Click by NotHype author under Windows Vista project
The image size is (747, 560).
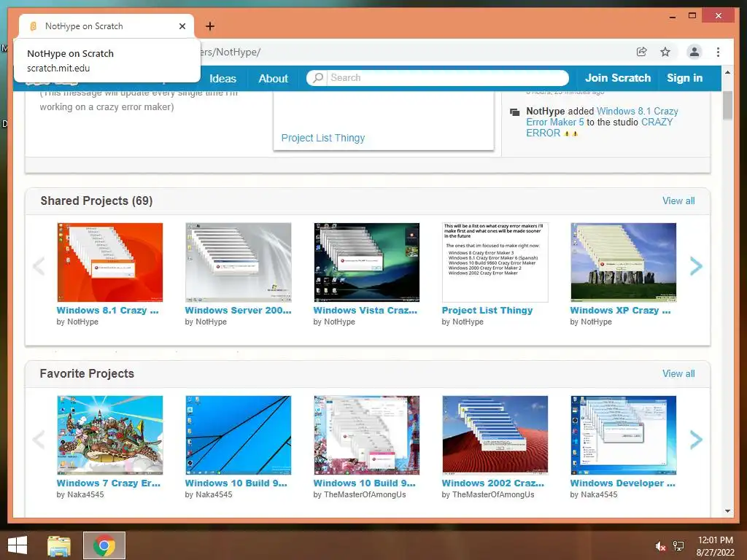[334, 322]
